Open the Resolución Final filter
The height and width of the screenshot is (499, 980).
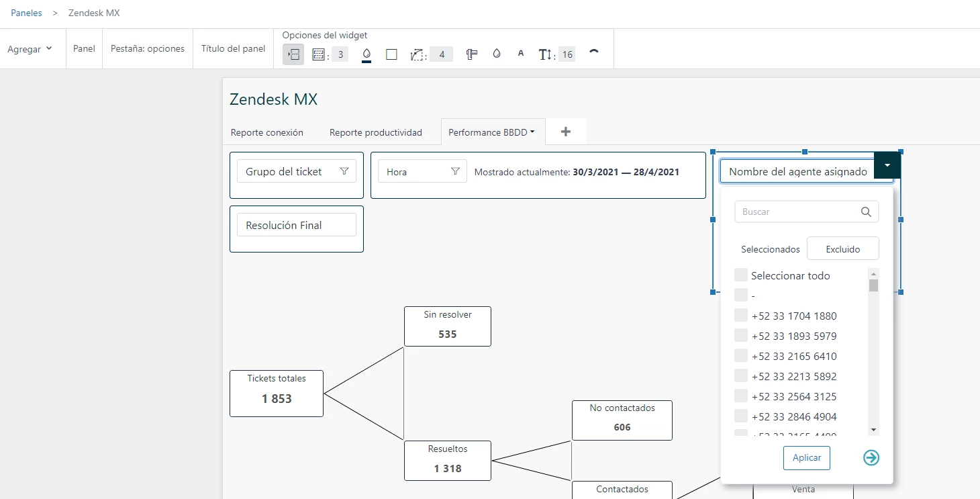(x=296, y=225)
